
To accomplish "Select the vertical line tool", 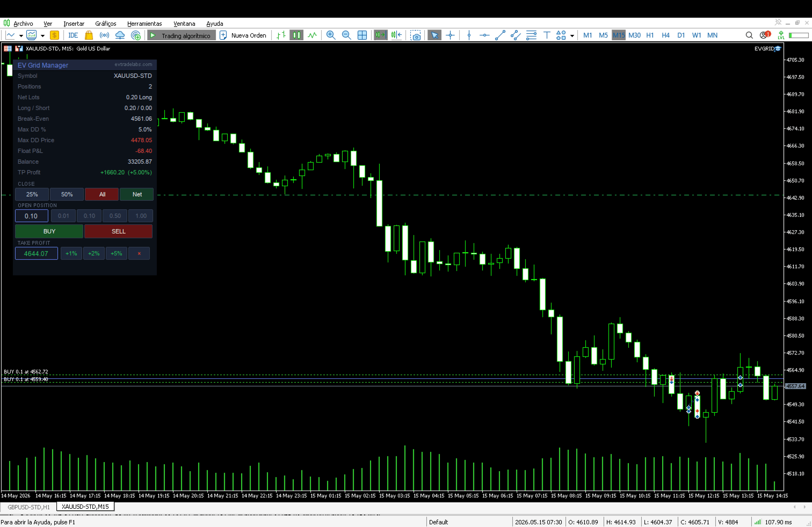I will click(x=469, y=35).
